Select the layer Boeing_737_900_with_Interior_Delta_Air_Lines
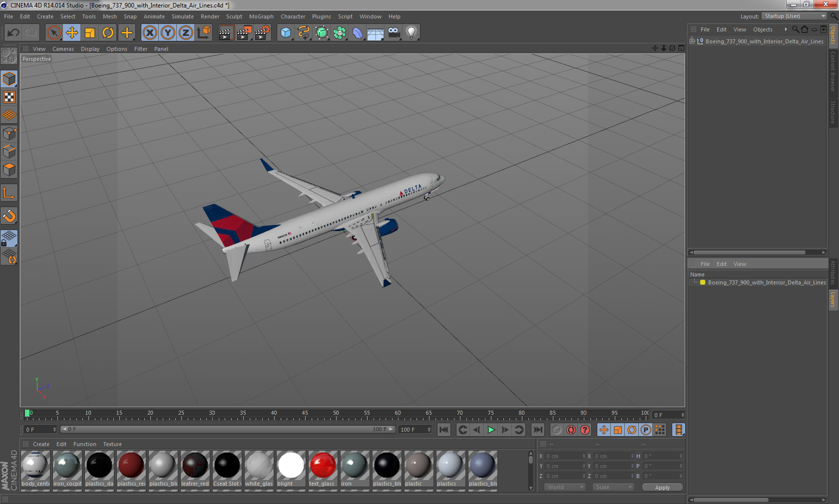839x504 pixels. (x=767, y=282)
